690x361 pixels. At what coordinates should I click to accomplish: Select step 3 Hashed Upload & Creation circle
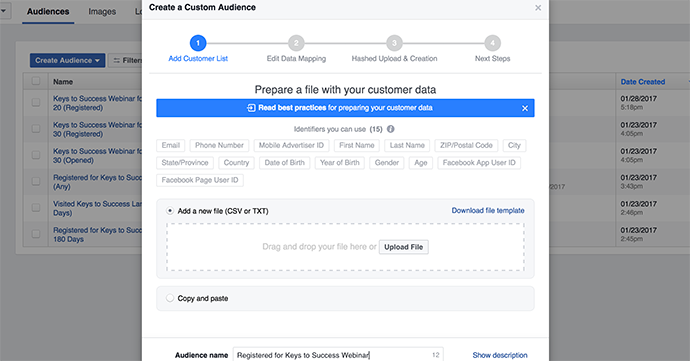[394, 43]
